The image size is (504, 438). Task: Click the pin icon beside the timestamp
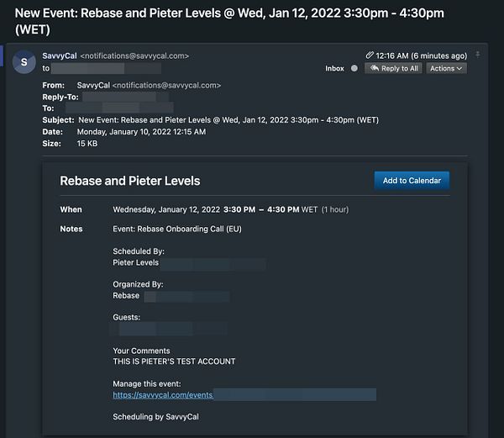pyautogui.click(x=478, y=55)
